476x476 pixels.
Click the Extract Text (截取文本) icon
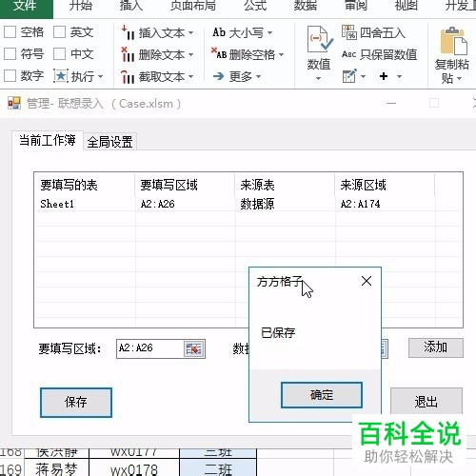pyautogui.click(x=129, y=76)
